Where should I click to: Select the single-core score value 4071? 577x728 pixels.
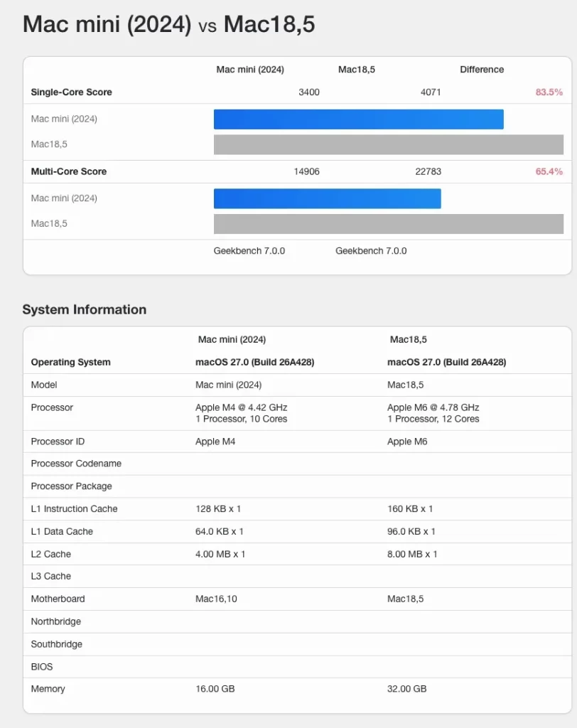pyautogui.click(x=431, y=92)
